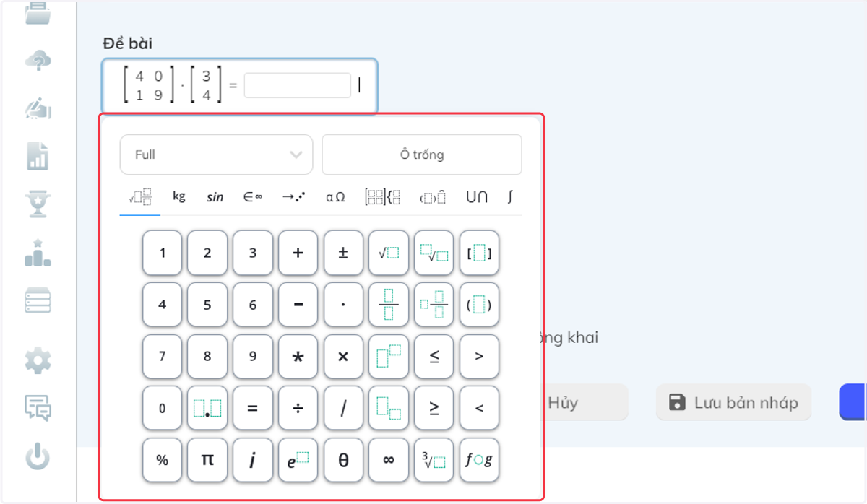Open the settings gear in sidebar
This screenshot has height=504, width=867.
[x=38, y=360]
